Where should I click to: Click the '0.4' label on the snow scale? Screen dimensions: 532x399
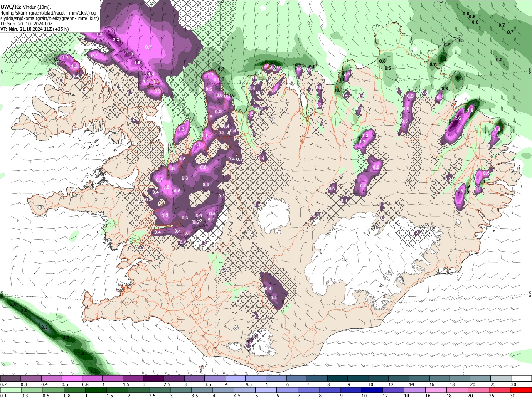coord(44,384)
